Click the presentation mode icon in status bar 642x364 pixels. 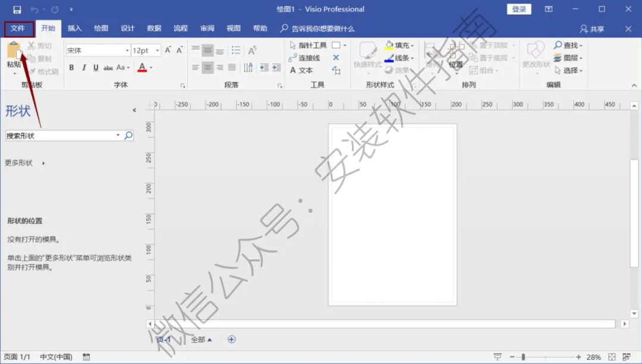pyautogui.click(x=498, y=357)
